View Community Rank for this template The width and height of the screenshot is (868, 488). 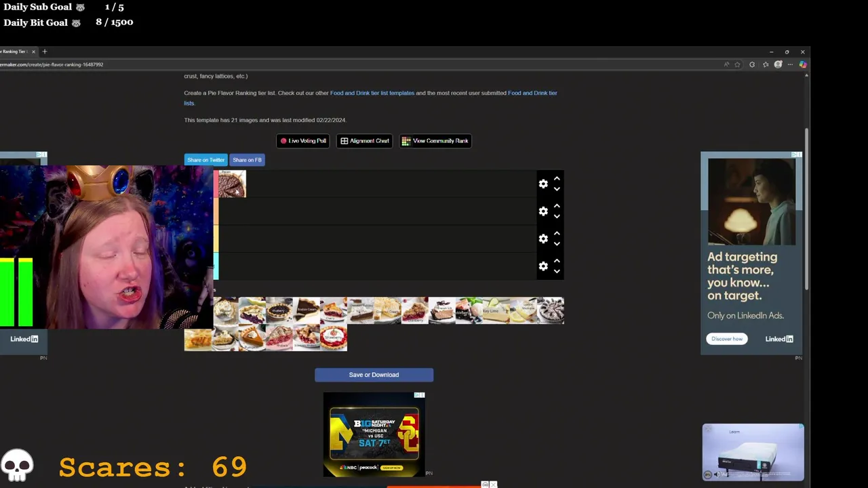[x=435, y=141]
